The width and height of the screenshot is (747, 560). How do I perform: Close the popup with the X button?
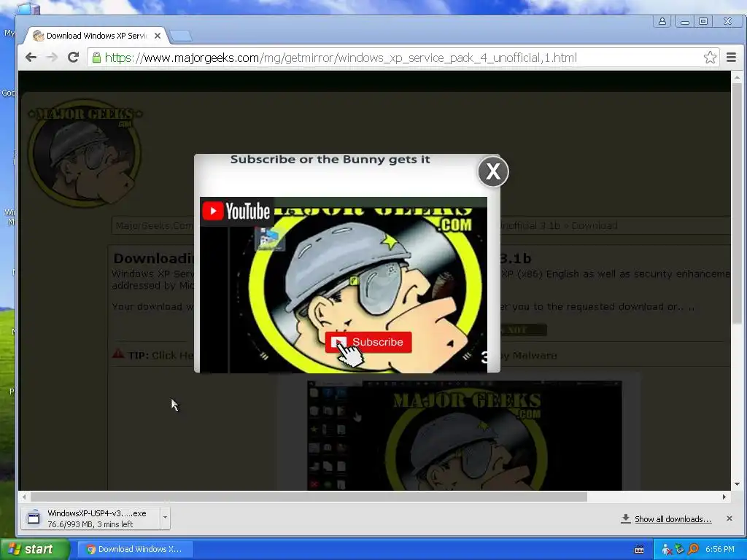(x=493, y=171)
